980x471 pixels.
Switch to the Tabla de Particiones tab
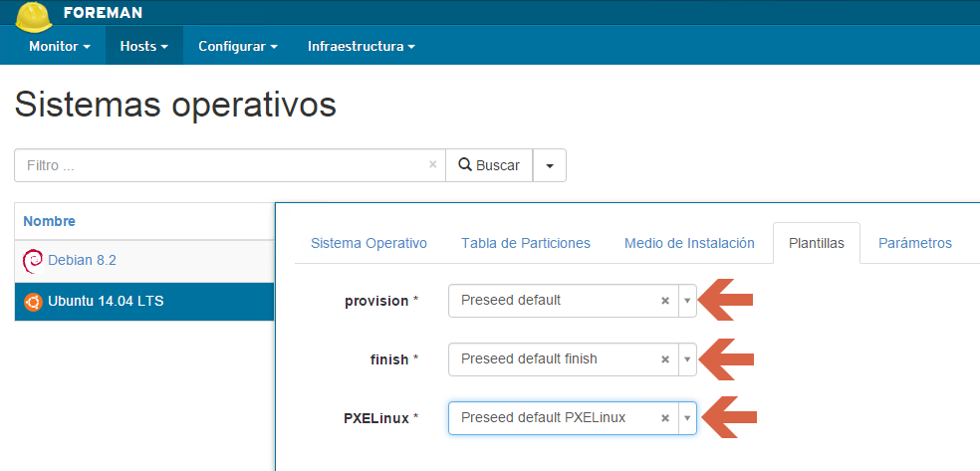[526, 243]
